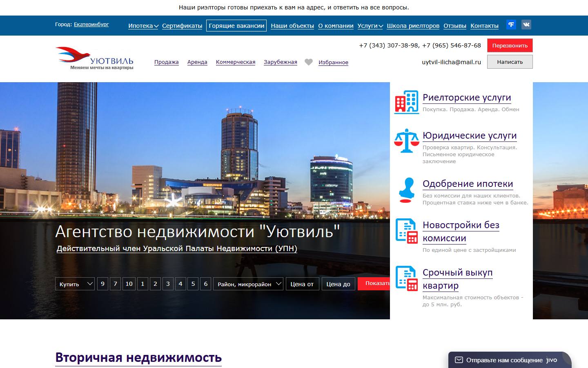
Task: Open the Facebook-style social icon
Action: tap(511, 25)
